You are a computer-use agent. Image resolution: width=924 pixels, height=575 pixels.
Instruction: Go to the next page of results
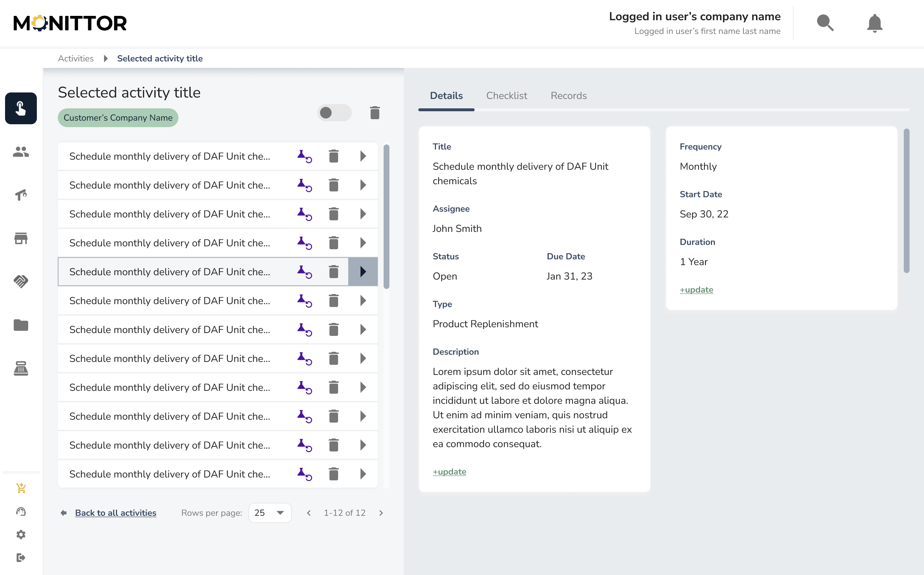point(381,513)
